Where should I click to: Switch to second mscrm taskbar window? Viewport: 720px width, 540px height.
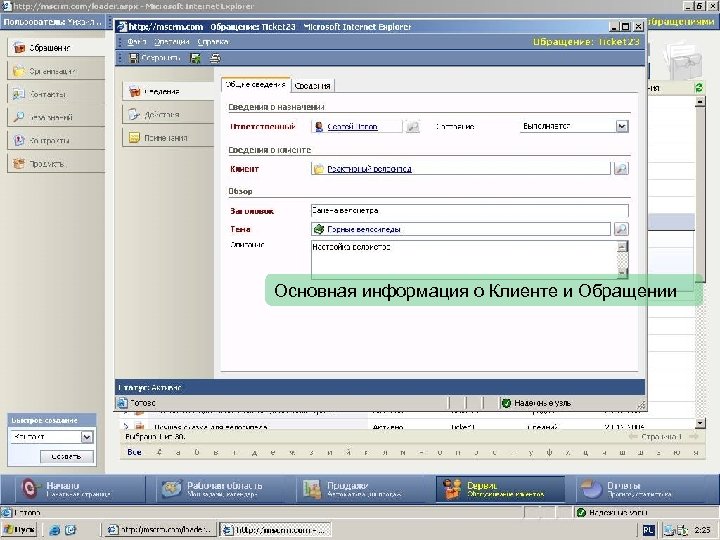(x=275, y=530)
